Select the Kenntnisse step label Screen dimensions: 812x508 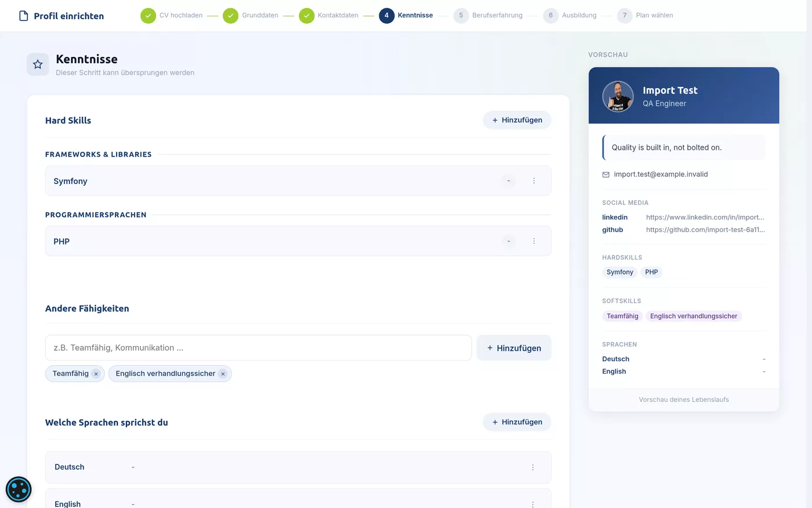tap(415, 16)
